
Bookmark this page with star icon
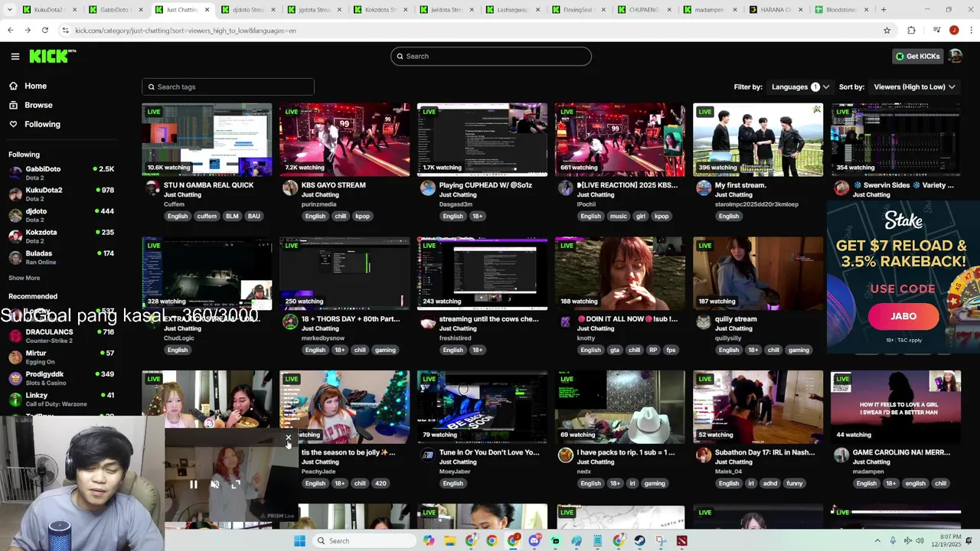(887, 31)
